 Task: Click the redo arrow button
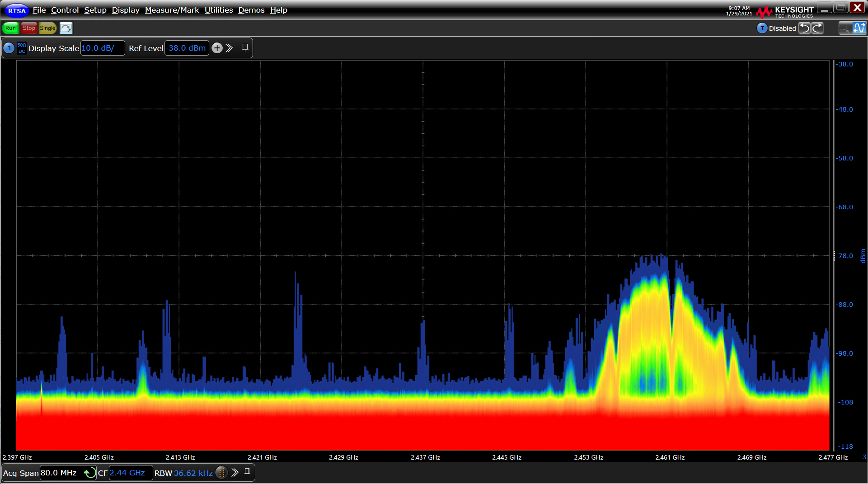pos(817,28)
